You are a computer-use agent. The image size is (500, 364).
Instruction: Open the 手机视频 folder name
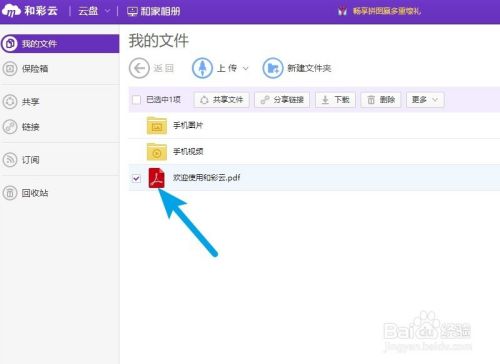click(x=188, y=152)
